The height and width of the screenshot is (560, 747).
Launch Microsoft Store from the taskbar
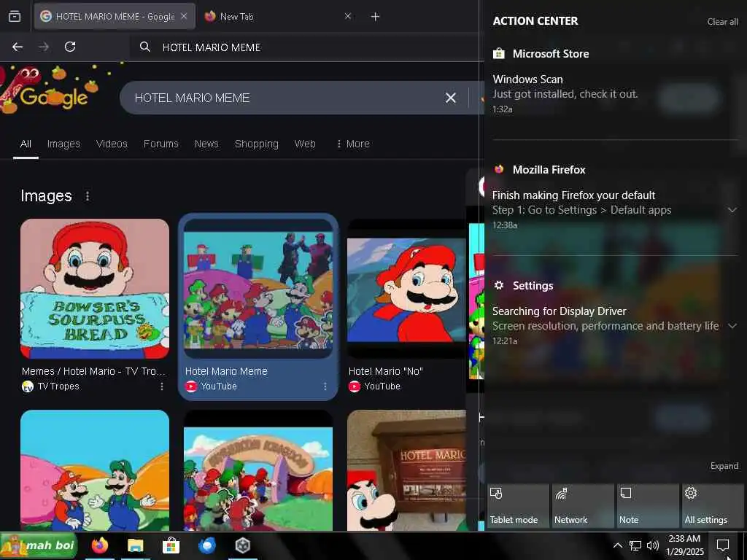click(x=171, y=545)
